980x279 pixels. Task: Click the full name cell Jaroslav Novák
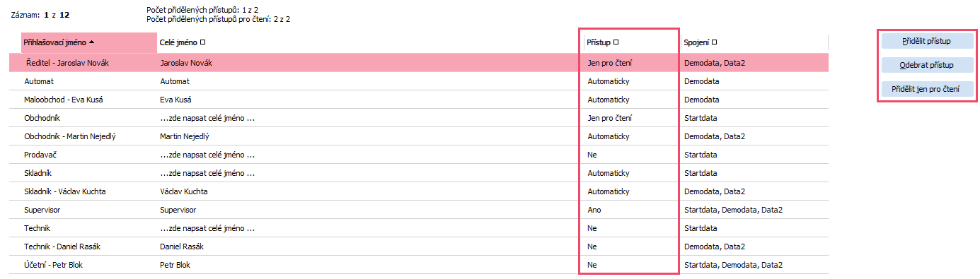click(186, 63)
